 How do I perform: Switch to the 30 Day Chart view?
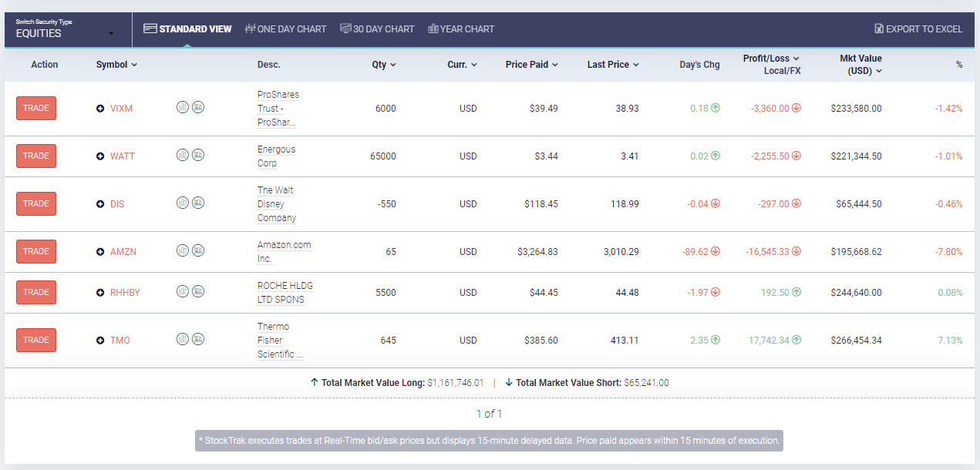[x=377, y=29]
